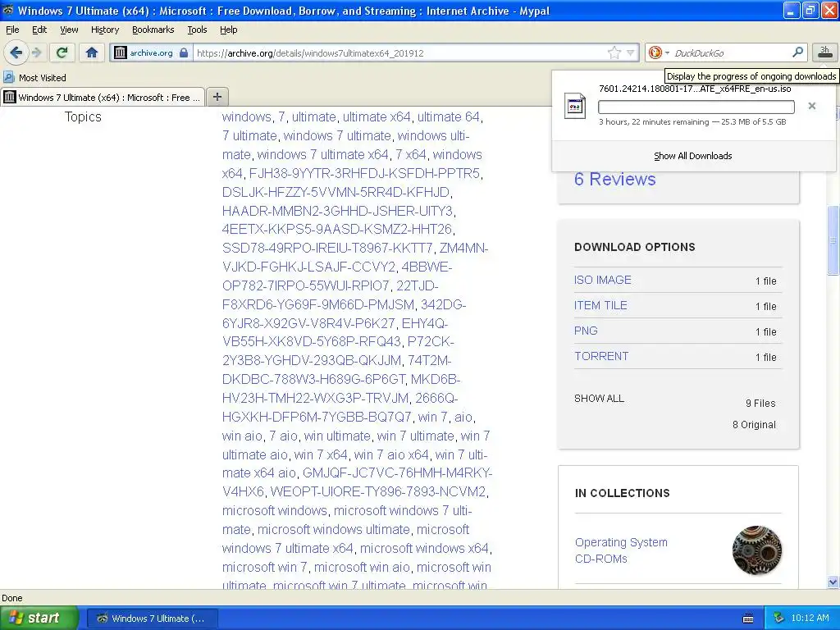Go back to the previous page

coord(16,52)
